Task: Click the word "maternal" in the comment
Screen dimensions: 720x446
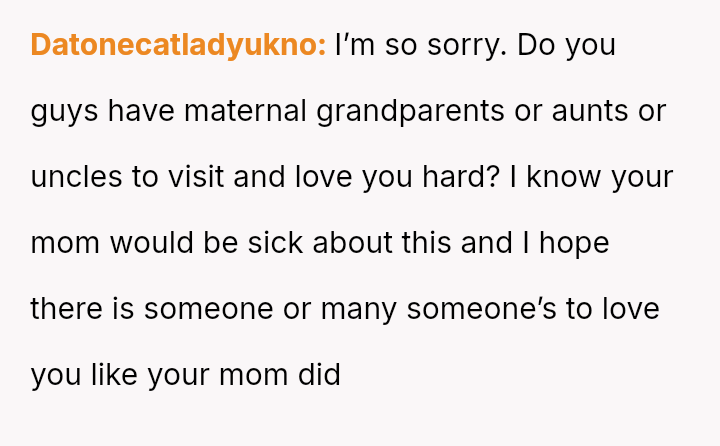Action: pos(245,111)
